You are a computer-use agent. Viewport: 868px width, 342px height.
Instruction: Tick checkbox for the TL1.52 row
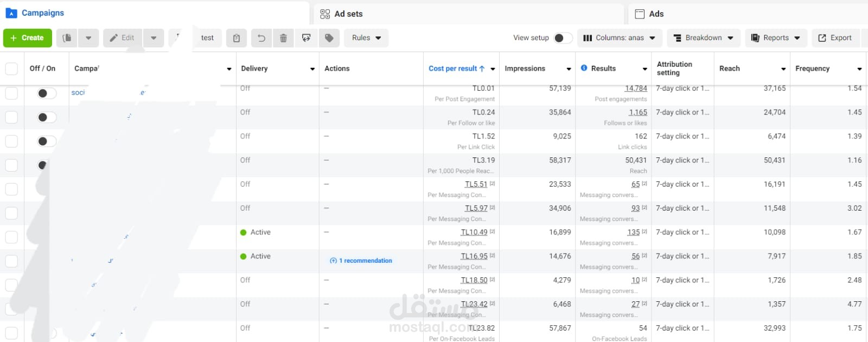11,141
